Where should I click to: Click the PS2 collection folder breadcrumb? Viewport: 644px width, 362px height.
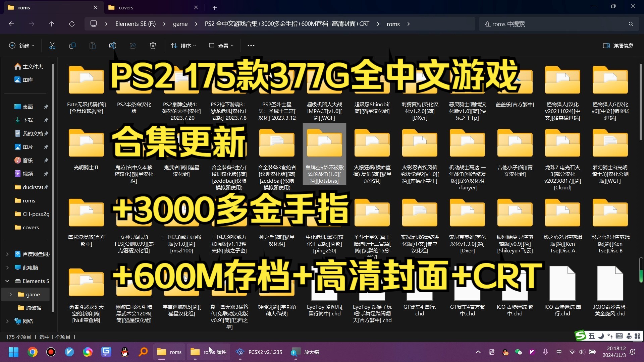click(x=287, y=24)
